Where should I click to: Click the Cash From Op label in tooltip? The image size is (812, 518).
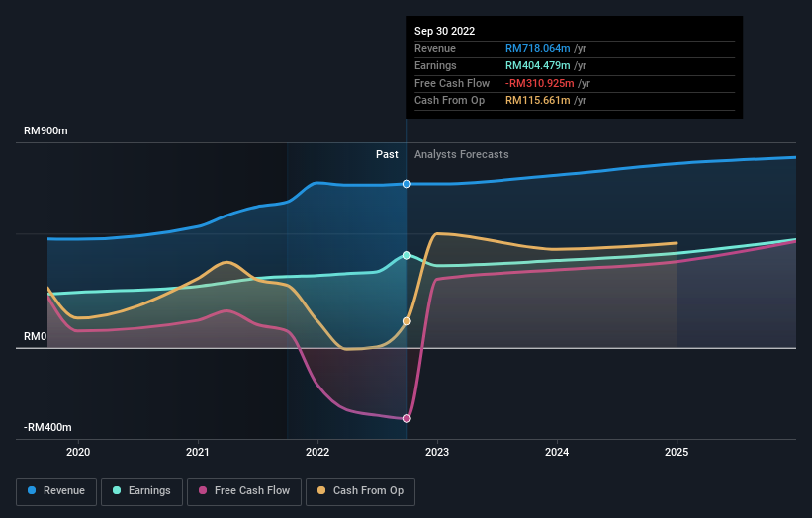449,101
